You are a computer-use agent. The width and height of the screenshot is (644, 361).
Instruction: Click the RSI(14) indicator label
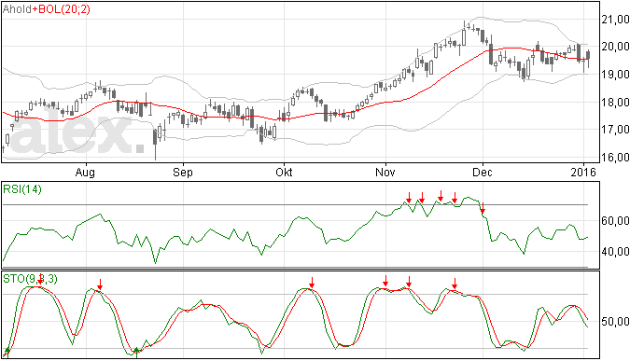[x=22, y=189]
